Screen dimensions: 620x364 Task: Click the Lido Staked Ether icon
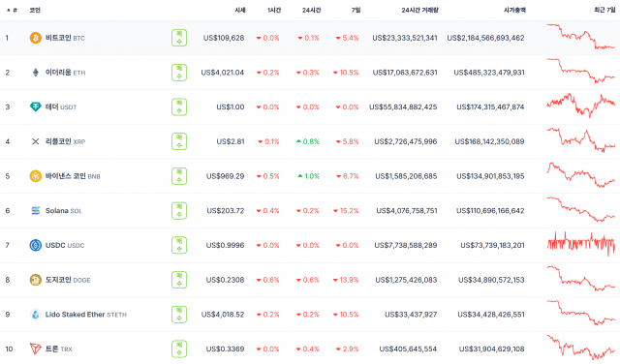pyautogui.click(x=35, y=315)
